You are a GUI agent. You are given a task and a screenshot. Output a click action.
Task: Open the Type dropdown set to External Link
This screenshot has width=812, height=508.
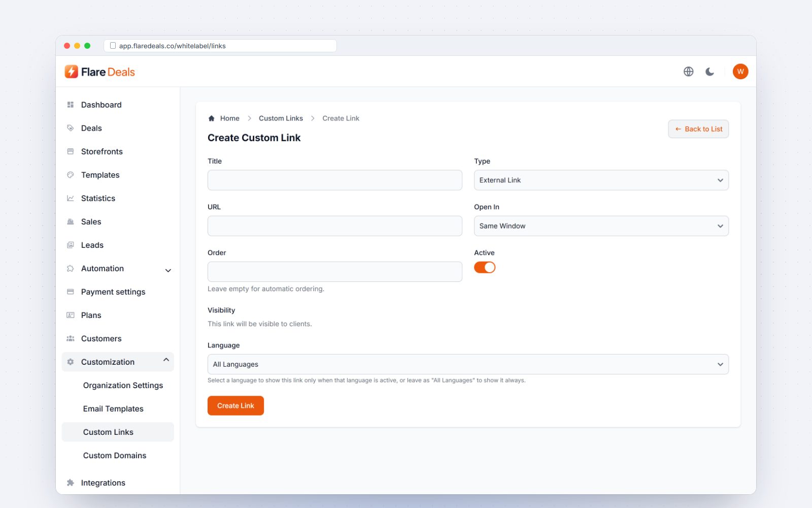click(601, 180)
